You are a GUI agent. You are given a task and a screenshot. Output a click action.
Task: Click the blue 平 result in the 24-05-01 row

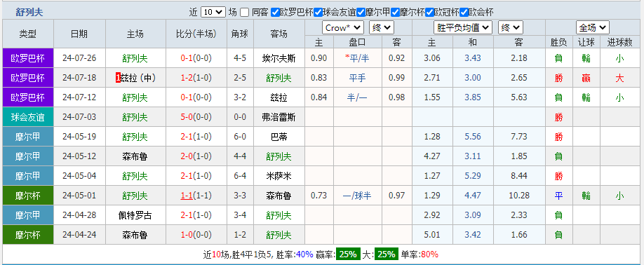(558, 196)
